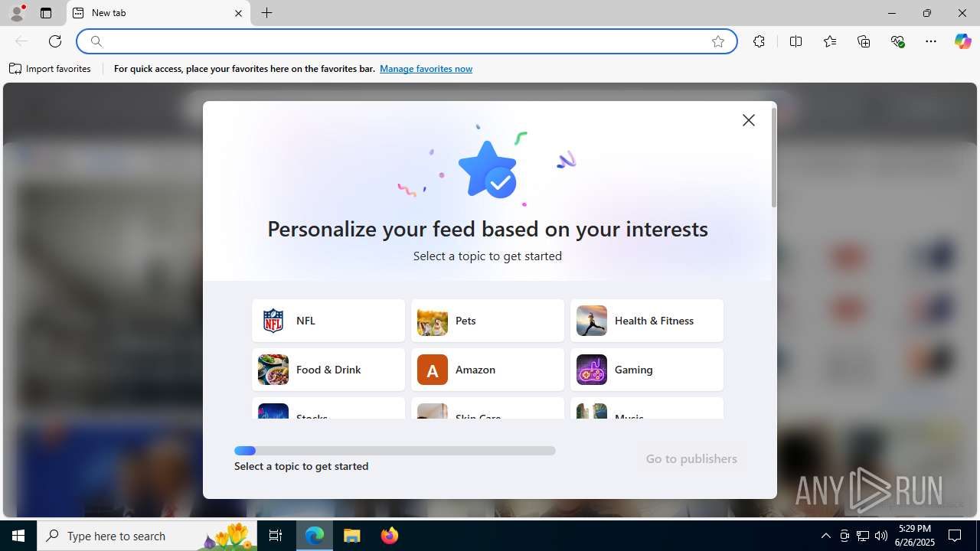The image size is (980, 551).
Task: Open File Explorer from the taskbar
Action: (352, 536)
